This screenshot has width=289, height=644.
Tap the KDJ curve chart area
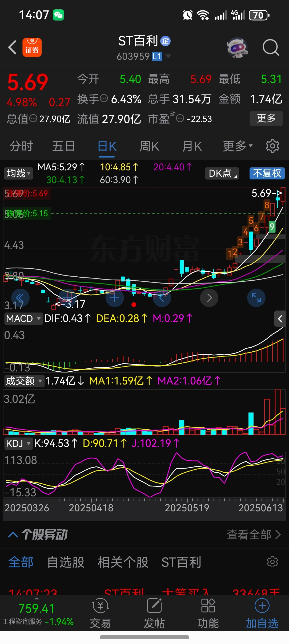pos(144,474)
